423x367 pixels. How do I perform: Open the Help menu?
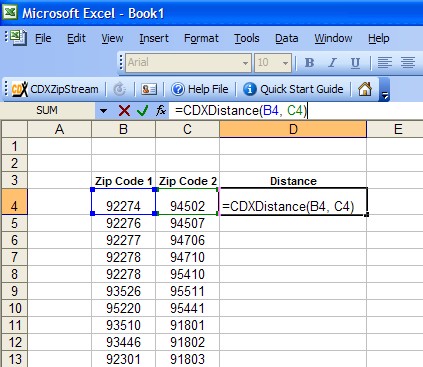378,38
